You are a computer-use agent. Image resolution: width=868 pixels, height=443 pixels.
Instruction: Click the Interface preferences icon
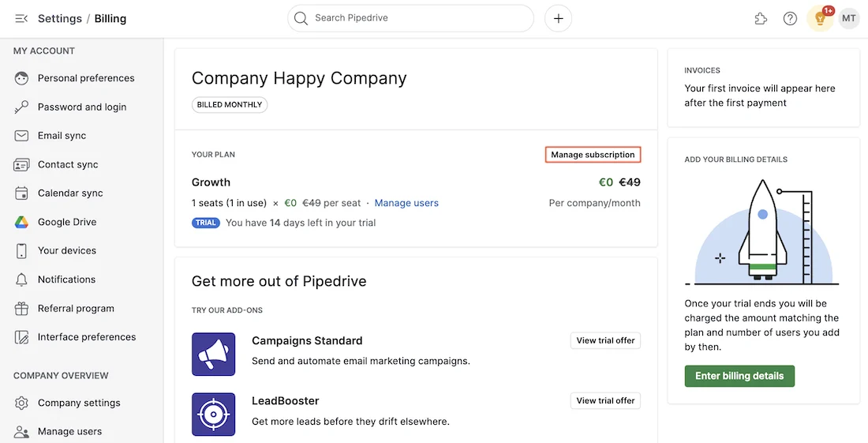pyautogui.click(x=21, y=337)
